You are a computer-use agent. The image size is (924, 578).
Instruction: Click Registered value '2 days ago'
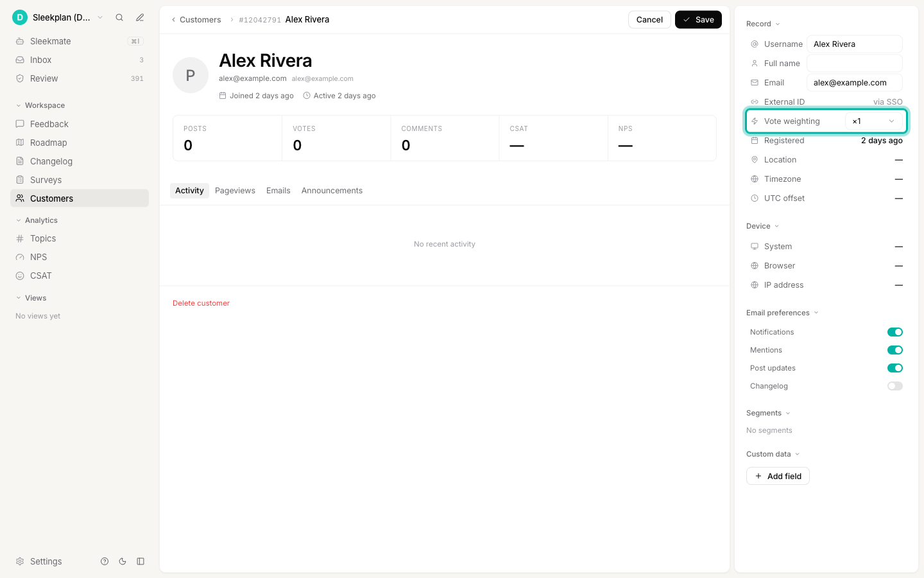click(882, 141)
